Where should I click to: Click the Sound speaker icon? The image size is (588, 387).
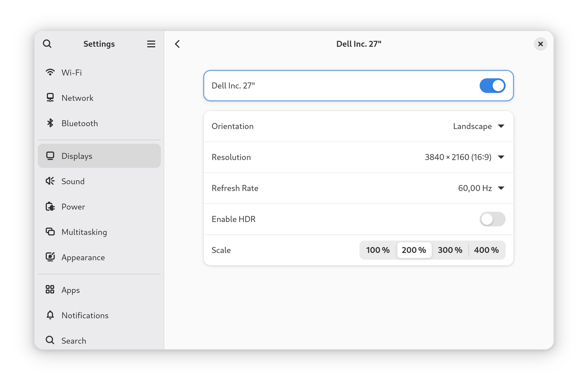pyautogui.click(x=50, y=181)
